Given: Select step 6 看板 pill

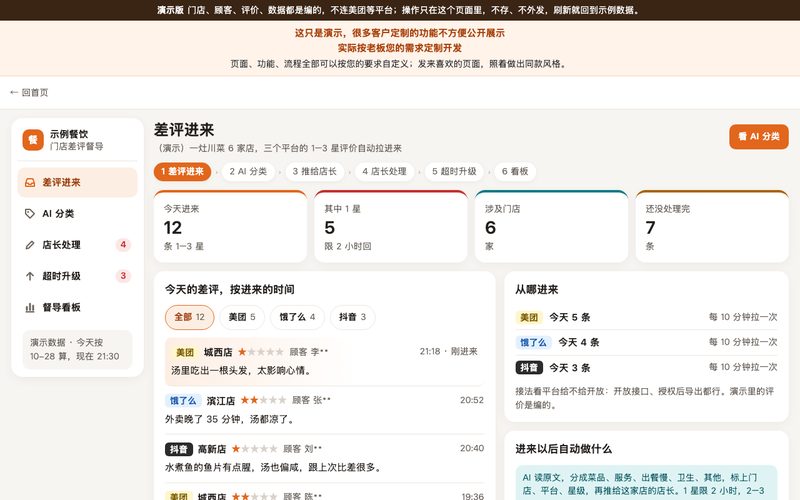Looking at the screenshot, I should coord(515,171).
